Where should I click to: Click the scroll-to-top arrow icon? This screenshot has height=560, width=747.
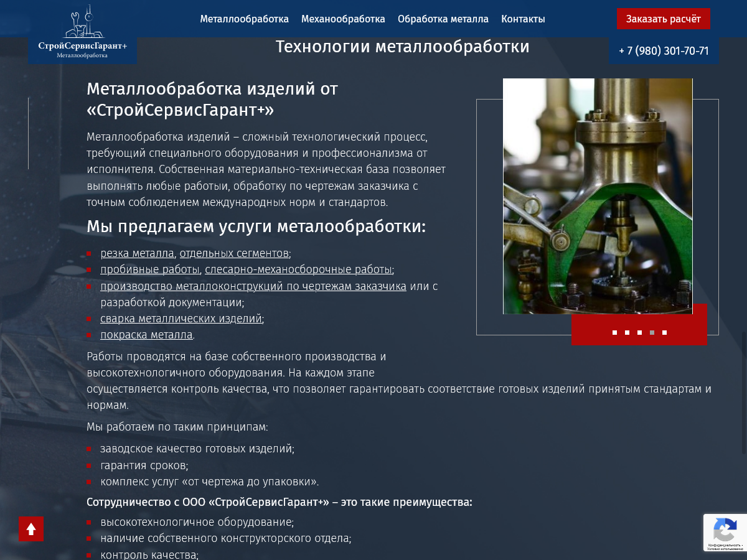point(31,528)
